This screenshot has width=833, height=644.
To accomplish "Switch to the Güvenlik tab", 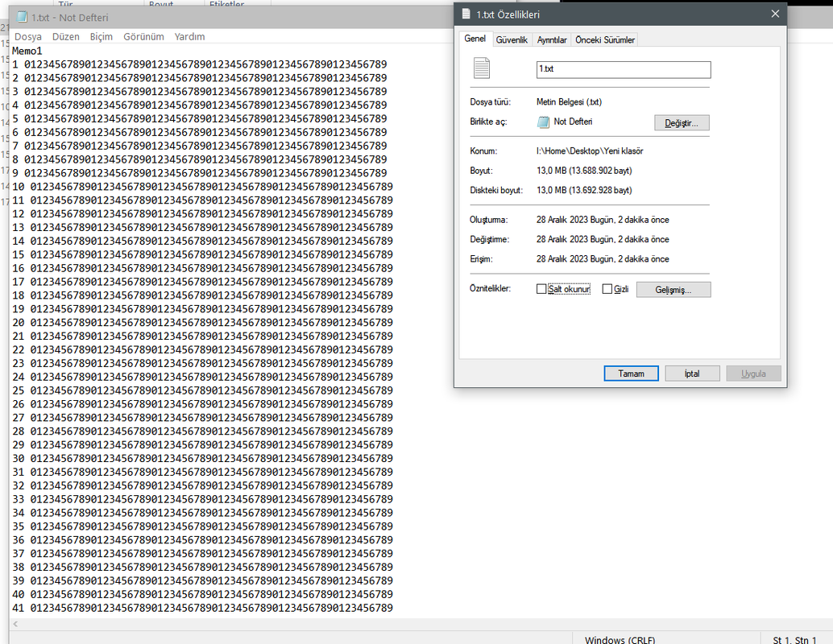I will coord(512,39).
